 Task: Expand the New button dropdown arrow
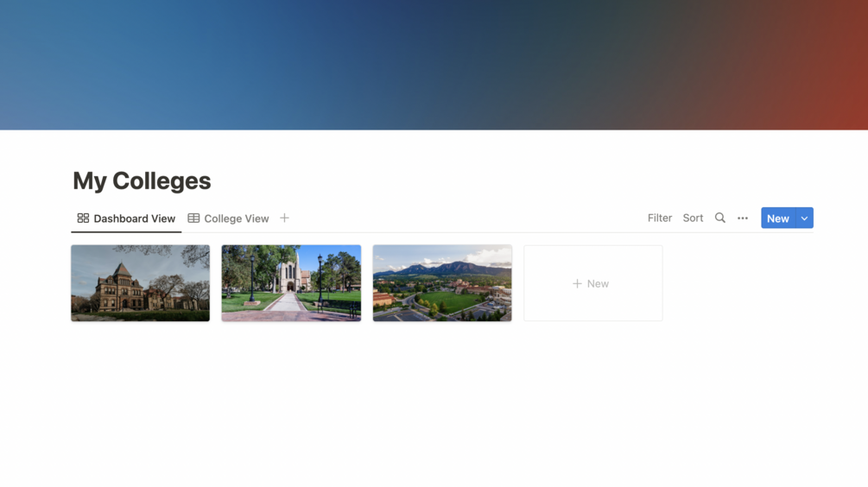click(x=804, y=218)
